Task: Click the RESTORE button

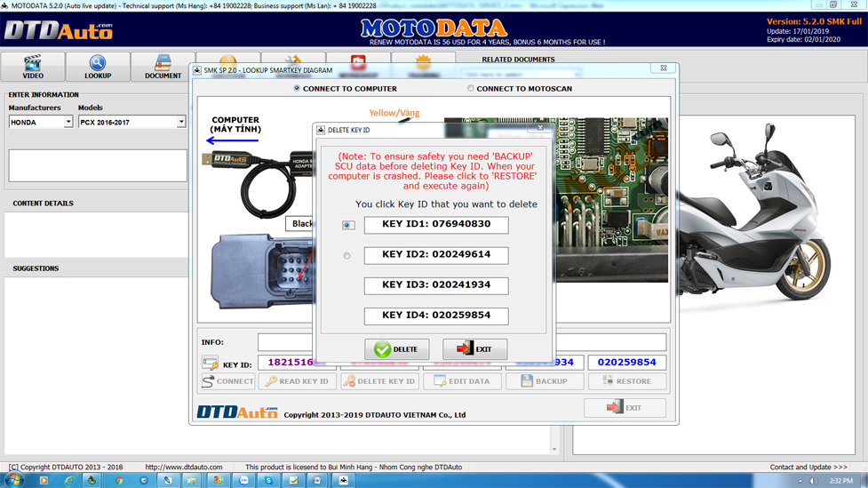Action: tap(627, 381)
